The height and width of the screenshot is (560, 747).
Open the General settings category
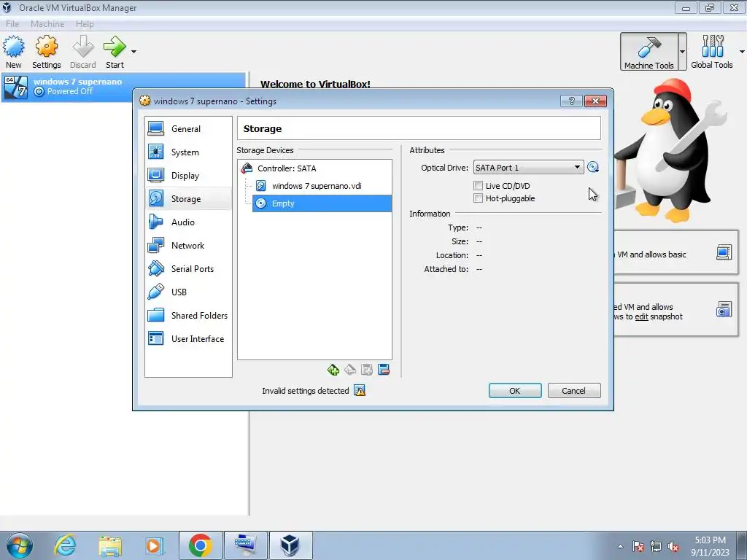coord(188,128)
